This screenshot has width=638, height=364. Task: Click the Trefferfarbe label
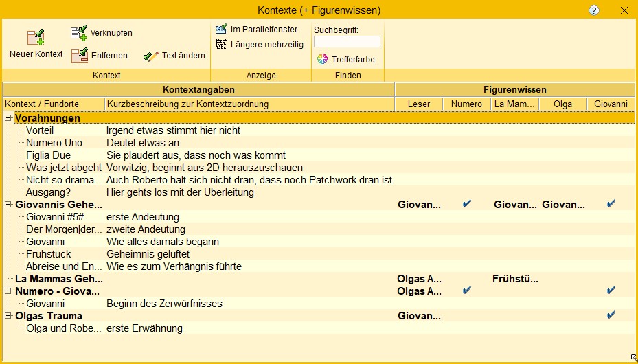(353, 60)
